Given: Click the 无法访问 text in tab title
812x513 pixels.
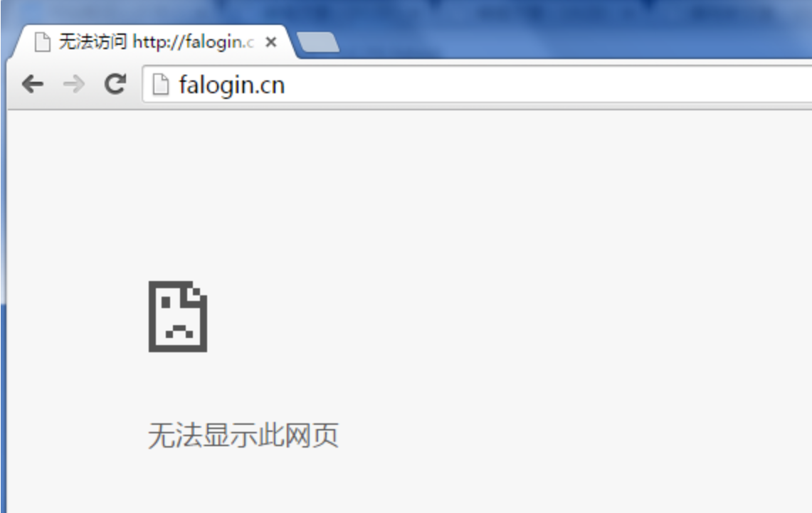Looking at the screenshot, I should coord(93,41).
